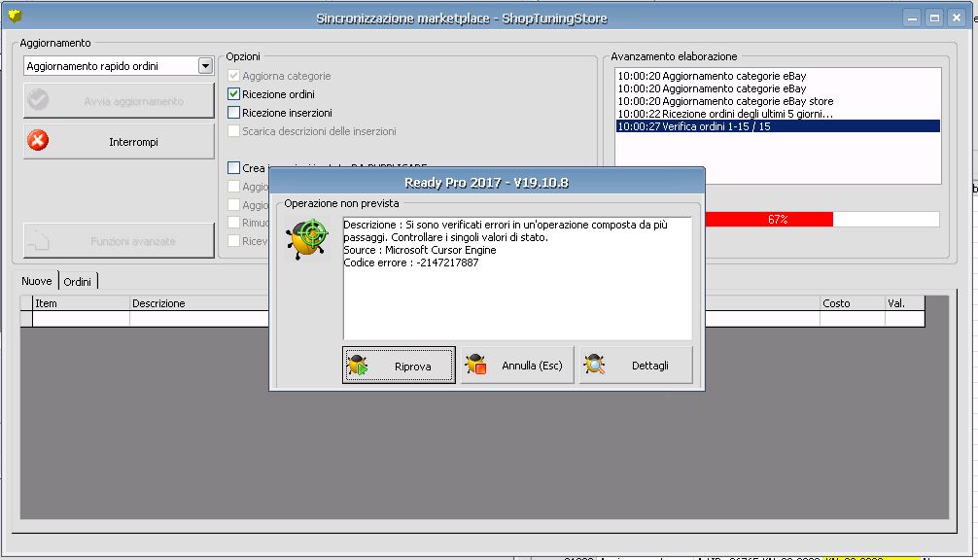The width and height of the screenshot is (978, 560).
Task: Click Annulla (Esc) to cancel the error
Action: [517, 366]
